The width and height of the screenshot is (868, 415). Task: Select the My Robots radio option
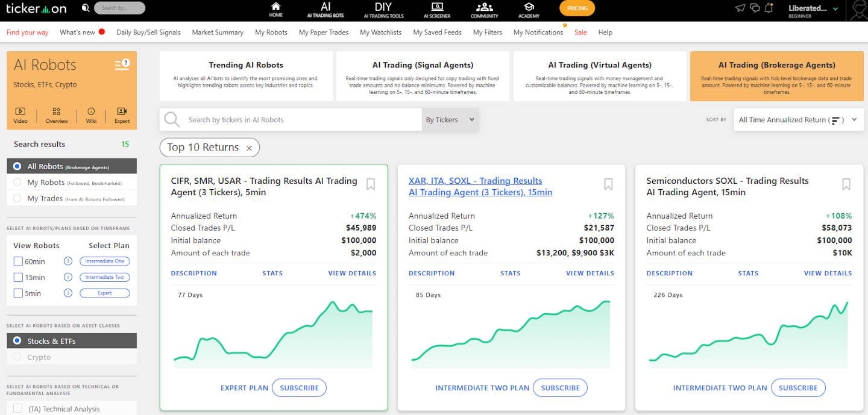pos(17,183)
